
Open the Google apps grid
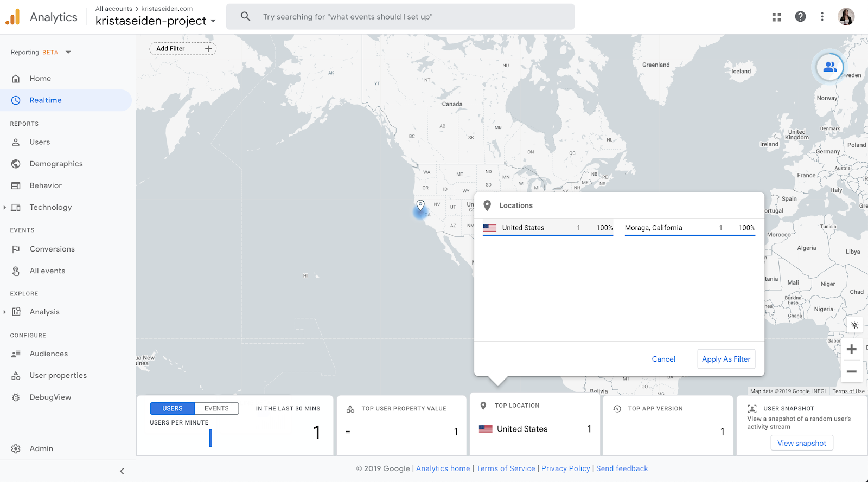777,17
